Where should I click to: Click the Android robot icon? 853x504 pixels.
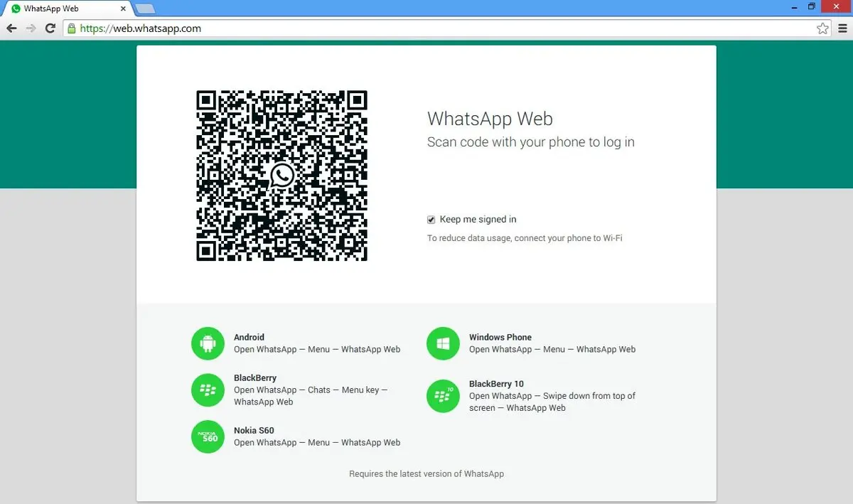tap(208, 344)
